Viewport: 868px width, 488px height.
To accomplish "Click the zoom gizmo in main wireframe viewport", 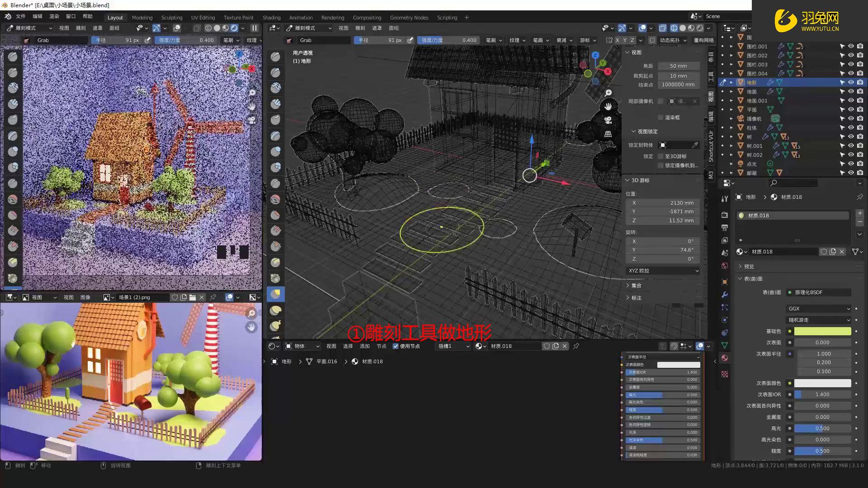I will pos(609,93).
